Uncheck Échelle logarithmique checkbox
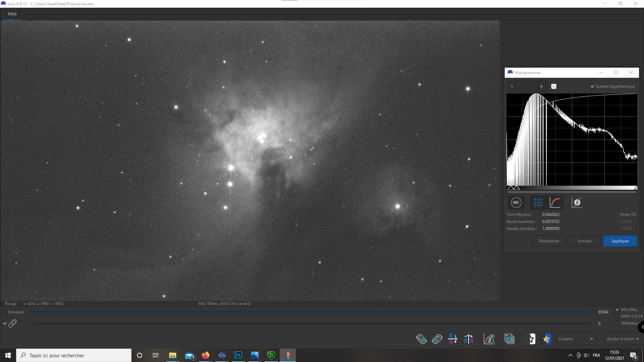Viewport: 644px width, 362px height. pyautogui.click(x=592, y=86)
